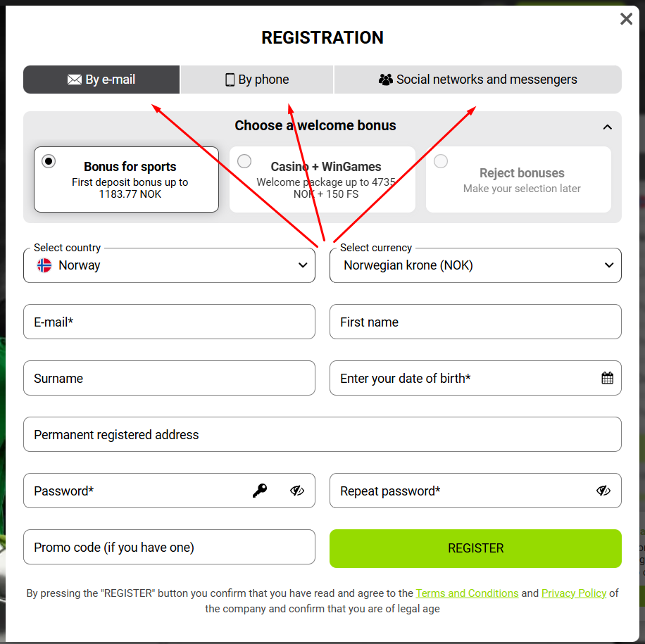
Task: Select the By e-mail tab
Action: coord(101,80)
